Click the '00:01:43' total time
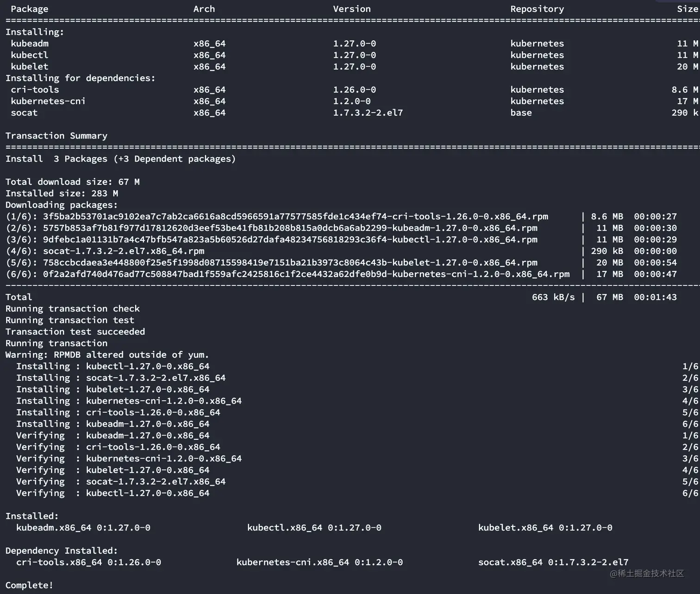The image size is (700, 594). [656, 297]
